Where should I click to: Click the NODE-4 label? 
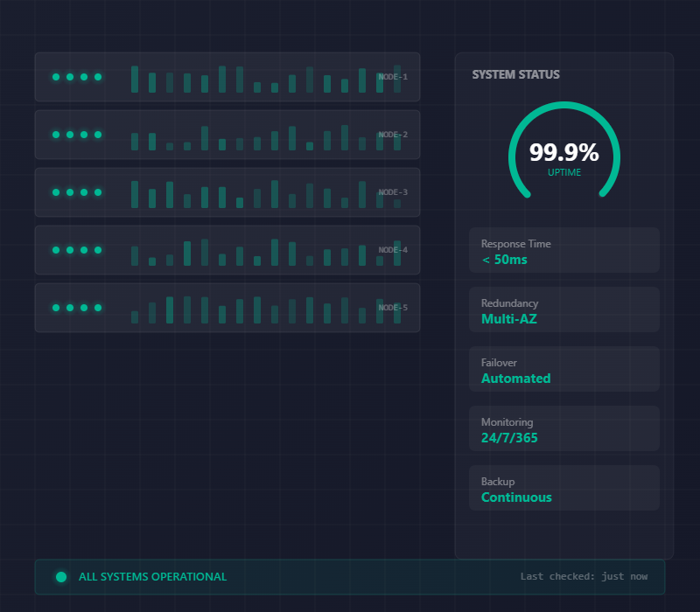(x=393, y=250)
